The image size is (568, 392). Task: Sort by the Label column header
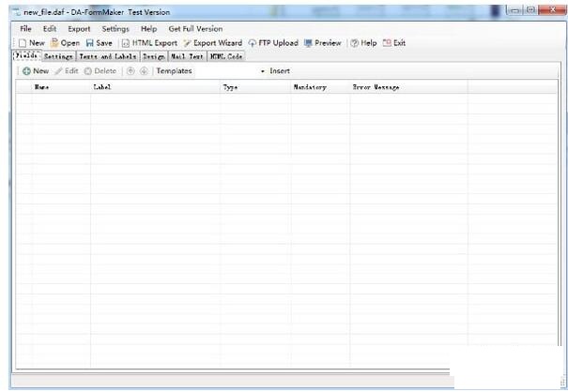click(156, 87)
